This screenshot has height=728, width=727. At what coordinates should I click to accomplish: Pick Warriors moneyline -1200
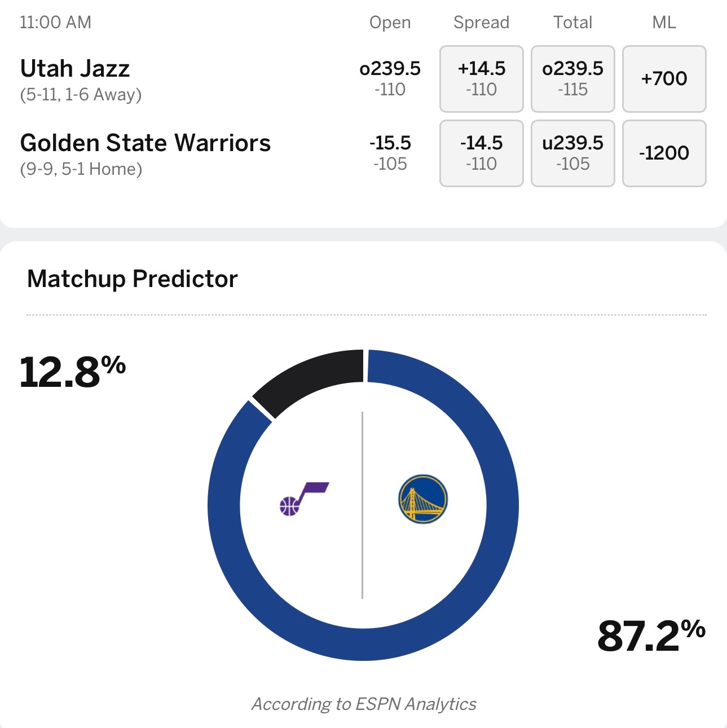(x=664, y=153)
